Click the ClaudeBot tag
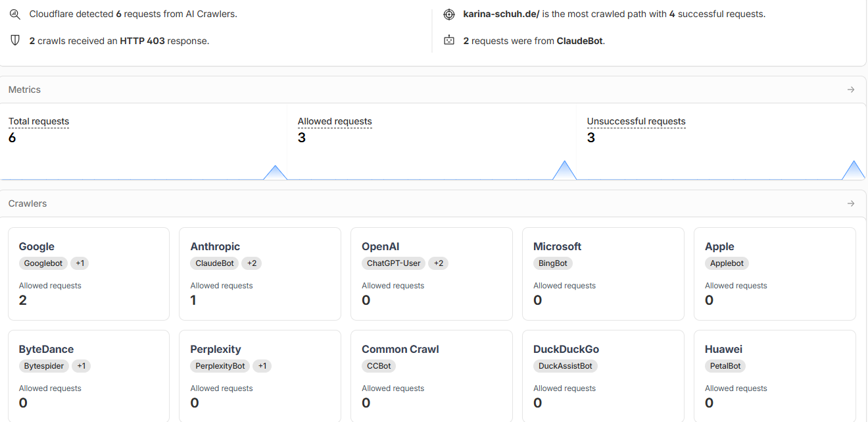868x422 pixels. (x=215, y=263)
